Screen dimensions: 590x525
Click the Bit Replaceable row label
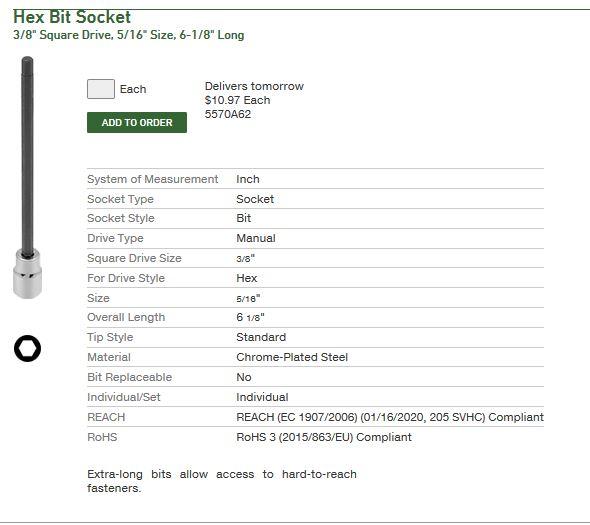tap(129, 377)
